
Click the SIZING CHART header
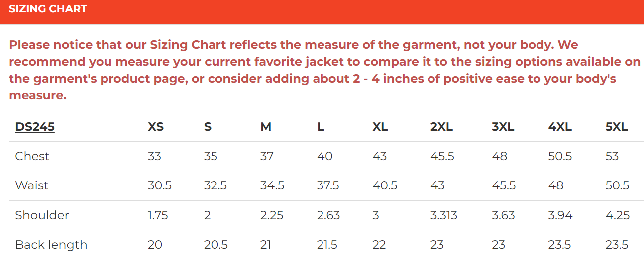(x=48, y=9)
